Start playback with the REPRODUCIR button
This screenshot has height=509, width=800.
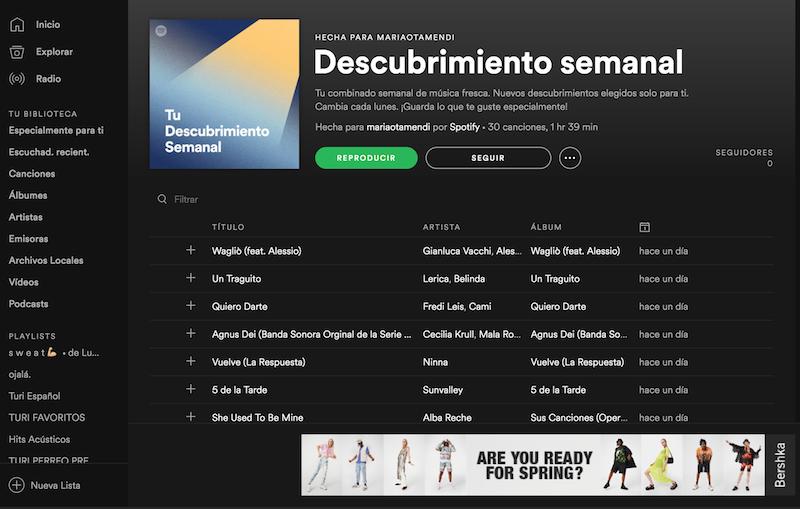click(366, 158)
